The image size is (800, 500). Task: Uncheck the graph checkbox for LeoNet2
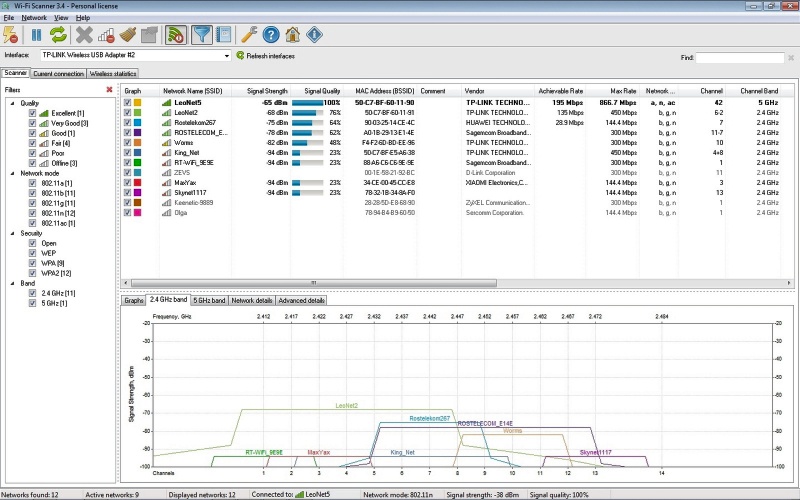pyautogui.click(x=126, y=113)
